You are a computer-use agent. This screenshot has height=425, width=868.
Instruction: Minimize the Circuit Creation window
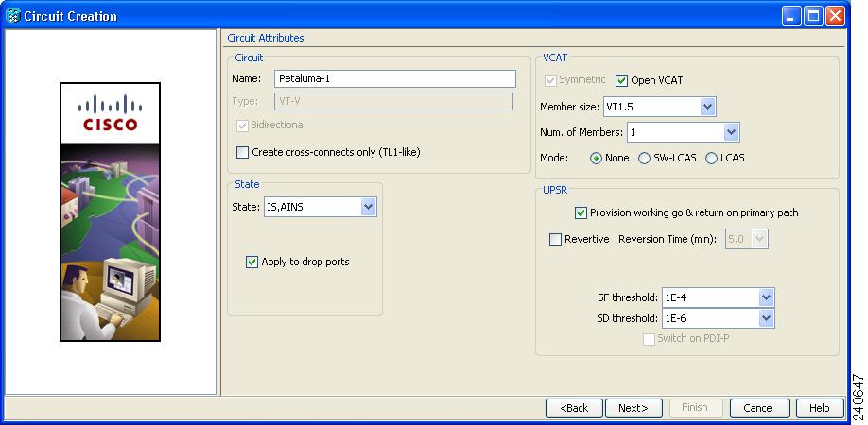pyautogui.click(x=791, y=17)
